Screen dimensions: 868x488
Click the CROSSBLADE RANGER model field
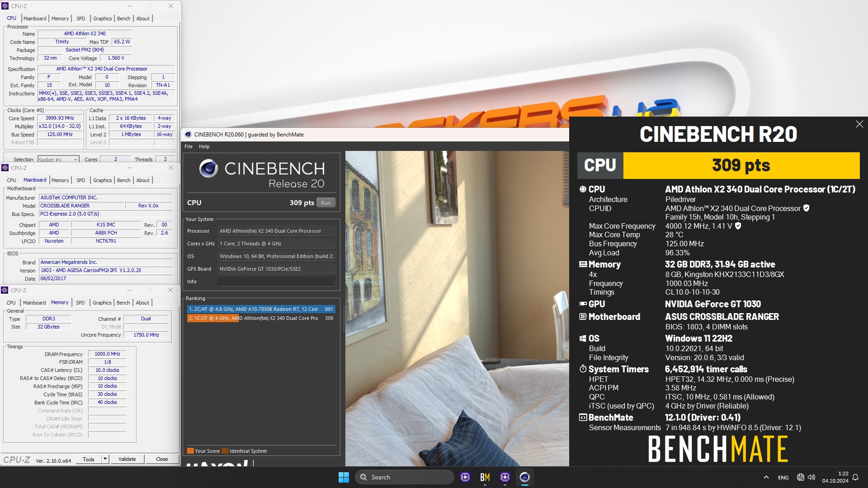pyautogui.click(x=81, y=206)
